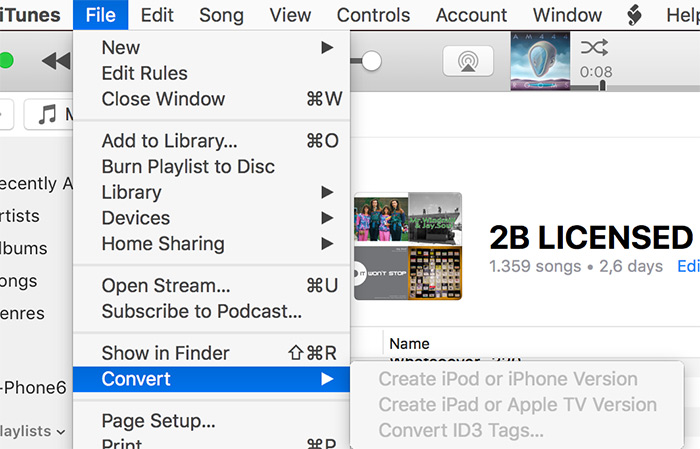The image size is (700, 449).
Task: Choose Page Setup…
Action: click(x=212, y=421)
